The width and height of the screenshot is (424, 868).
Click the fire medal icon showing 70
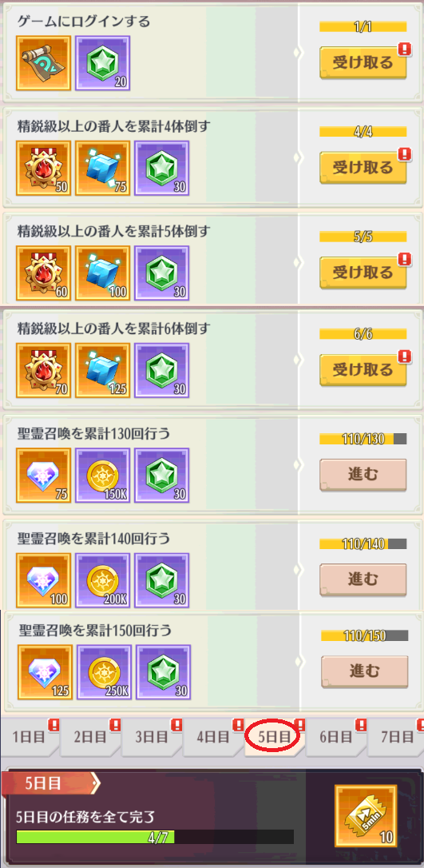[44, 370]
